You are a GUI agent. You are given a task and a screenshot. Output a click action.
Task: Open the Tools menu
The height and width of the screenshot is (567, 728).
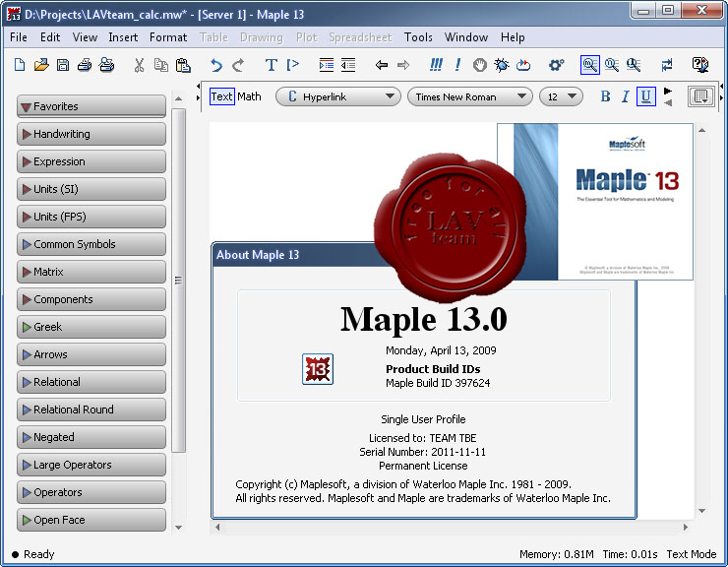(x=418, y=37)
